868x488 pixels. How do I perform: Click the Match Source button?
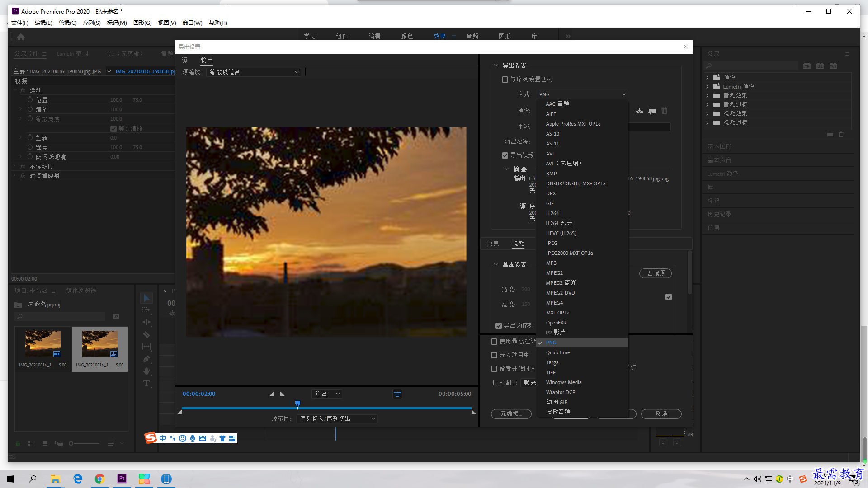pyautogui.click(x=655, y=273)
